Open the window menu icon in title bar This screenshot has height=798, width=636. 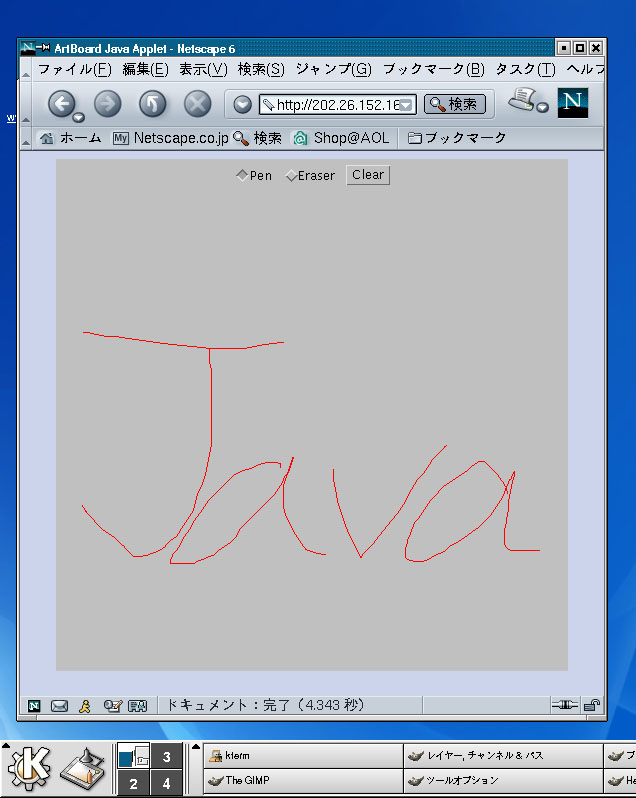tap(28, 48)
